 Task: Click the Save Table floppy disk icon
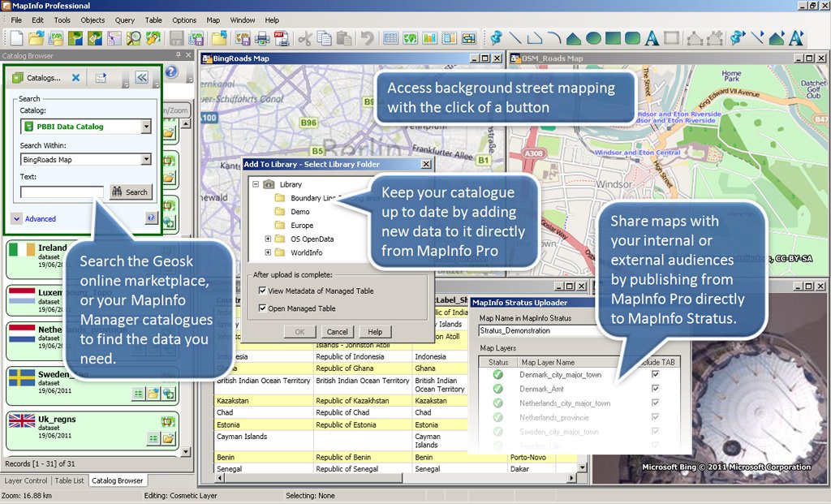point(176,38)
